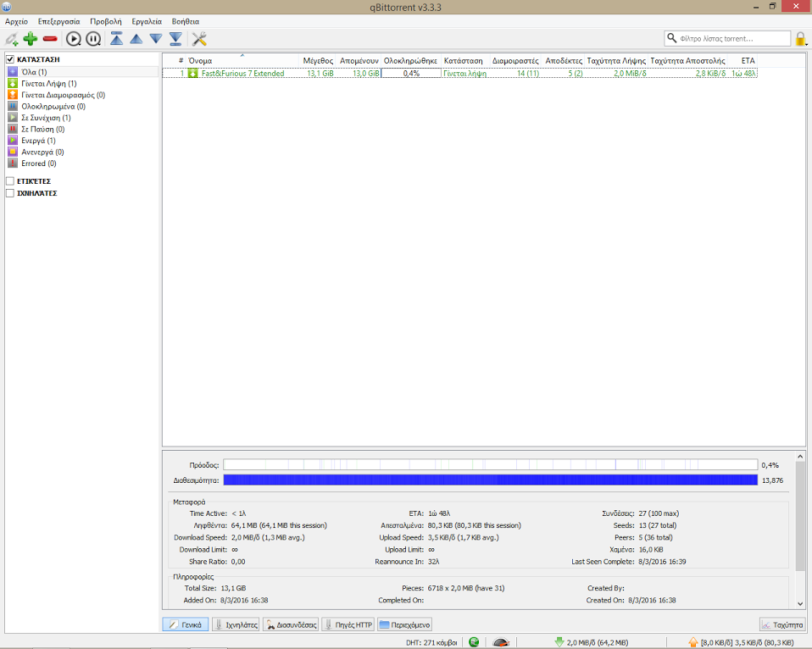Select the Σε Παύση (0) filter
This screenshot has width=812, height=649.
(x=82, y=129)
